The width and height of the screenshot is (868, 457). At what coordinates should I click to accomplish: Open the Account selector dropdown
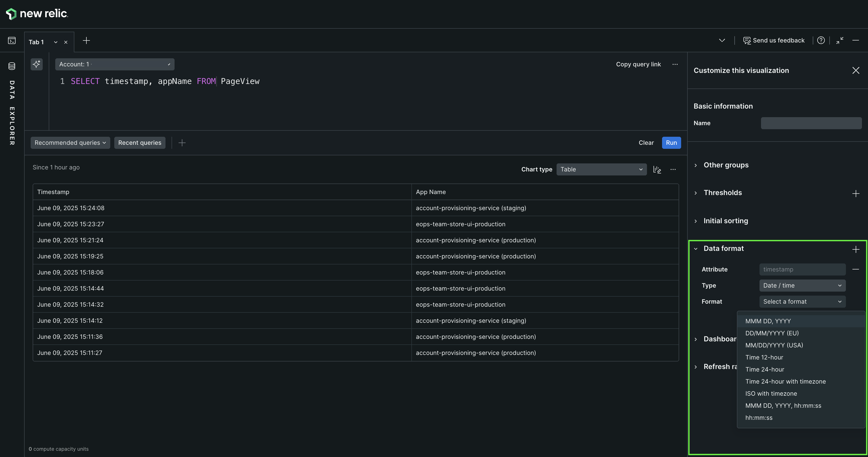click(x=115, y=64)
